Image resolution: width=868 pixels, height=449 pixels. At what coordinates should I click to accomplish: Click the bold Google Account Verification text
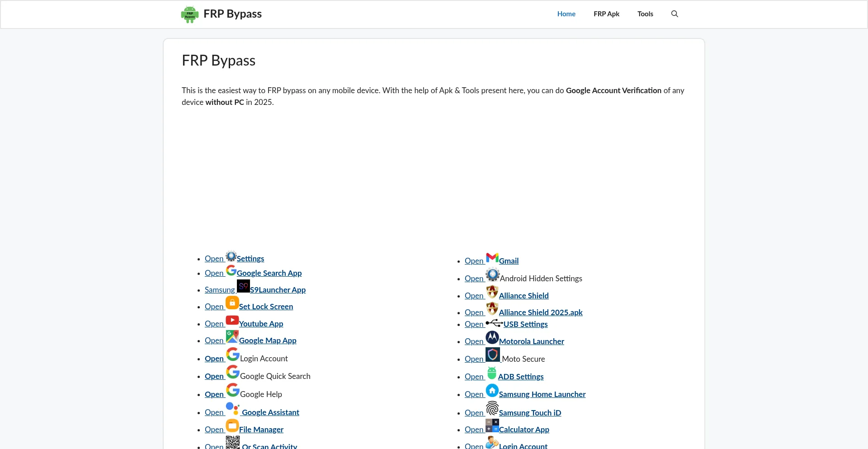613,90
